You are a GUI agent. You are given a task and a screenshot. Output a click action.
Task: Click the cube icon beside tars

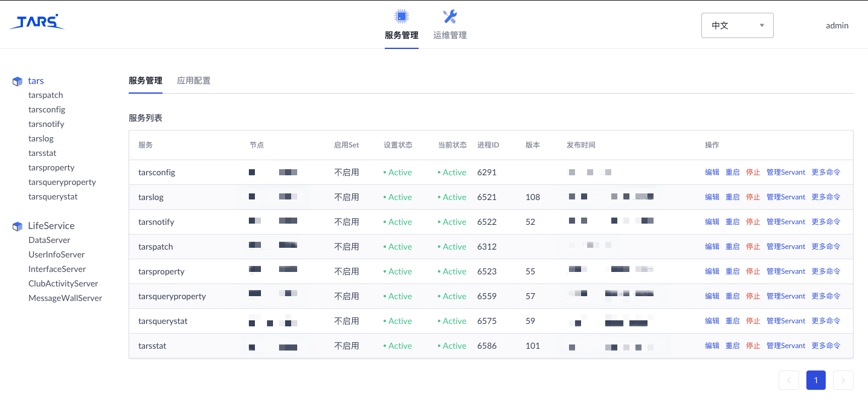[18, 81]
